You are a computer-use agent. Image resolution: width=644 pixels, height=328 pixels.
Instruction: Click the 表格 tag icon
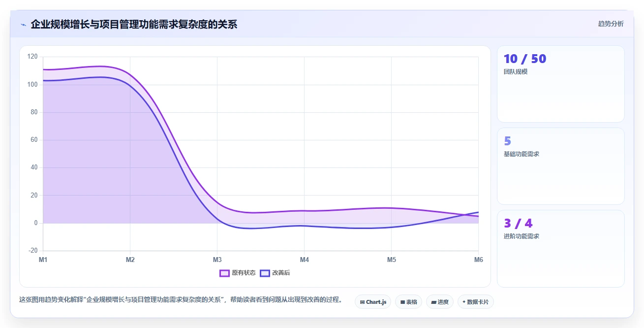coord(402,302)
